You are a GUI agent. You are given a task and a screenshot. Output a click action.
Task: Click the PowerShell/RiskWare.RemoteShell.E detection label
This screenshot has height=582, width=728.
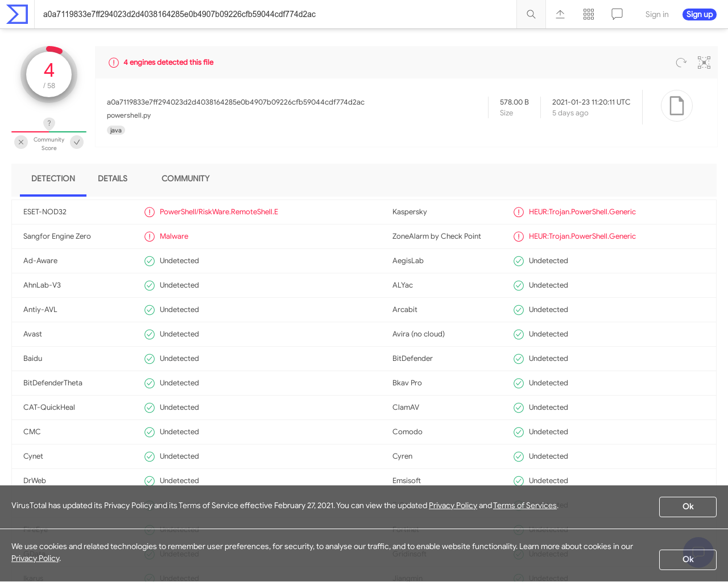click(x=219, y=212)
